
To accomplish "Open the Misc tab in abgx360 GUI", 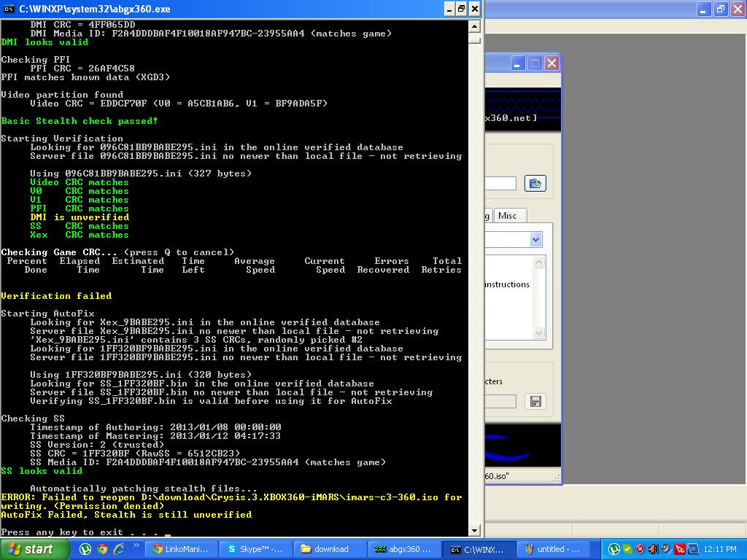I will [508, 216].
